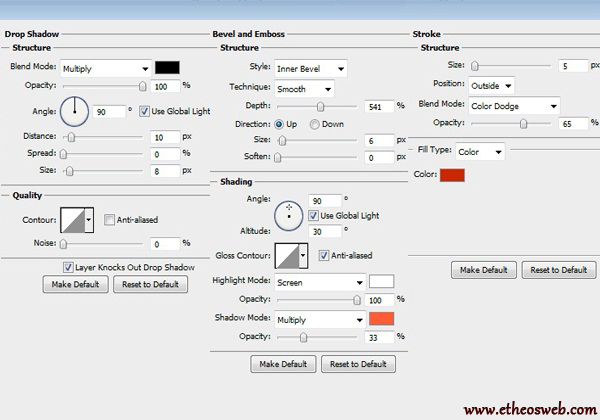Click the orange Shadow Mode color swatch

pyautogui.click(x=382, y=319)
